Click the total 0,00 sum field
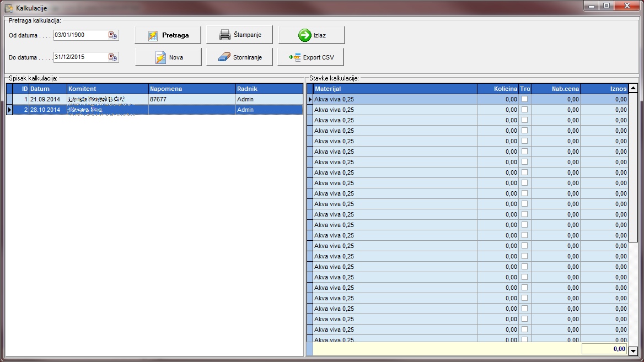 [604, 349]
